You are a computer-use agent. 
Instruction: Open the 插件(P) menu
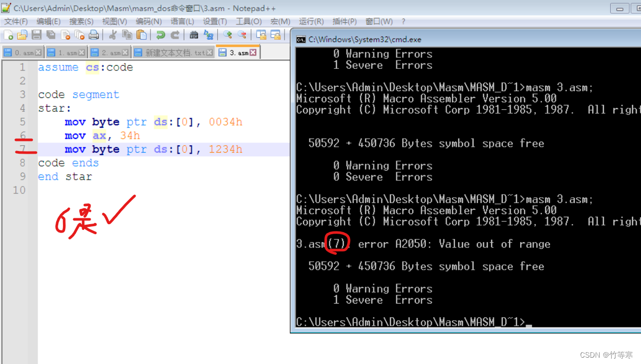(344, 21)
